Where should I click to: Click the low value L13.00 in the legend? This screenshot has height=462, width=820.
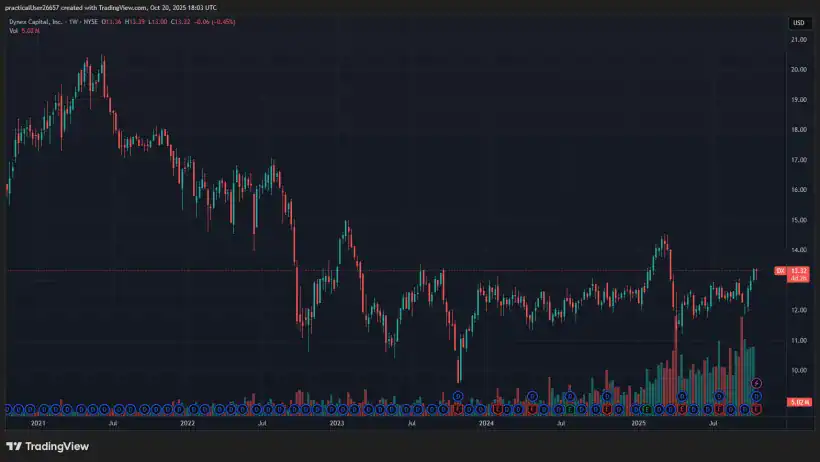point(158,22)
